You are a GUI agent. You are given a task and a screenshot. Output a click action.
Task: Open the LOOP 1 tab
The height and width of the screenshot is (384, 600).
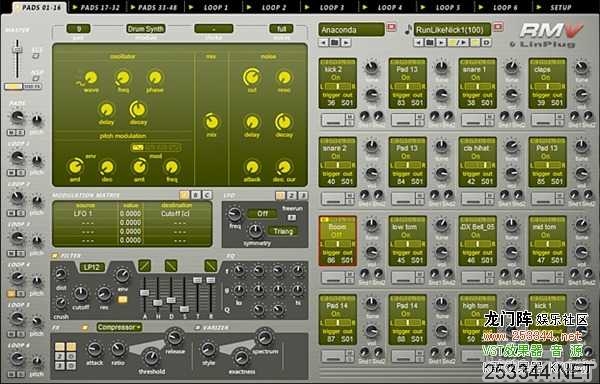pos(214,7)
